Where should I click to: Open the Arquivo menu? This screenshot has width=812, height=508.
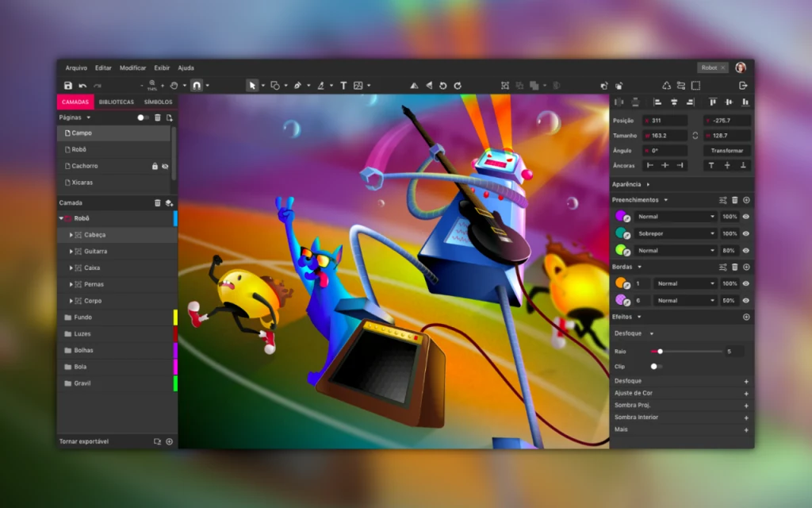[76, 67]
